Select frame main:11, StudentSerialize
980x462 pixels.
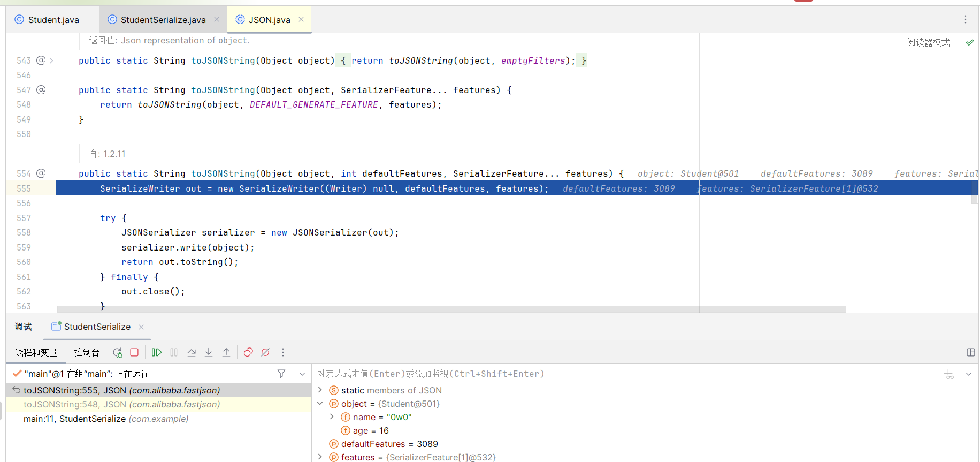(x=158, y=419)
